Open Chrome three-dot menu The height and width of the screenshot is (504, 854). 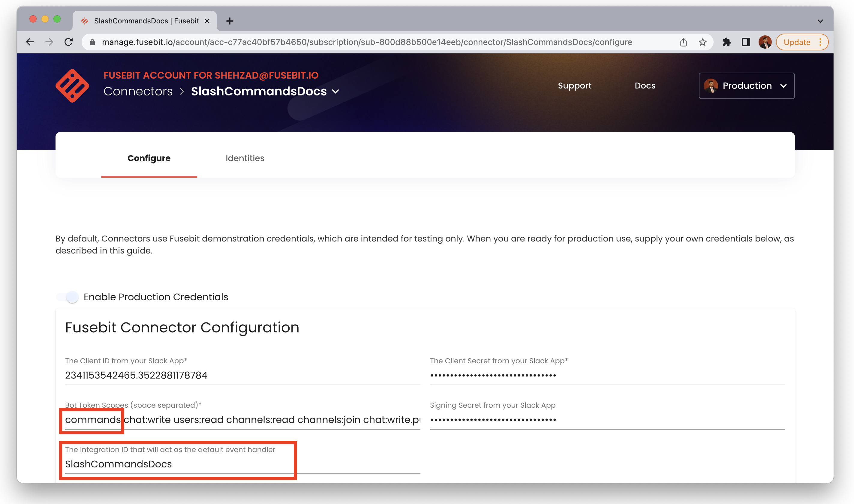820,42
